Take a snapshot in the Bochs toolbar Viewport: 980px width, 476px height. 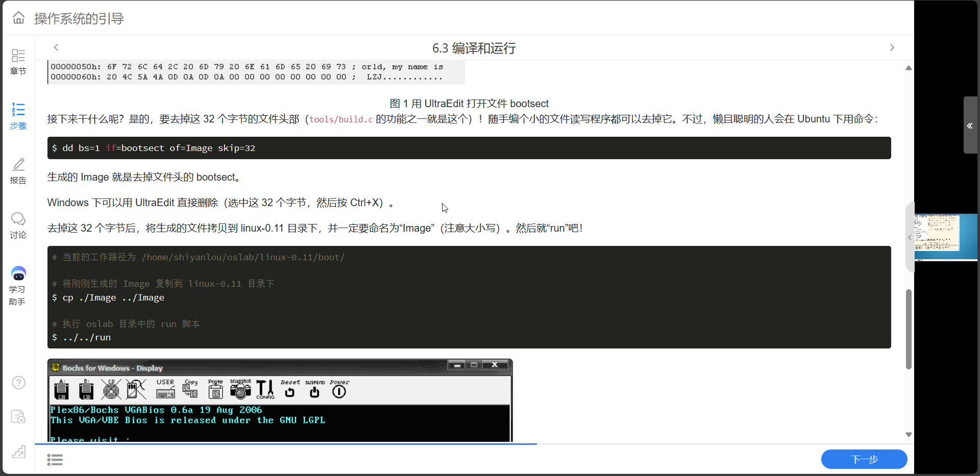240,390
